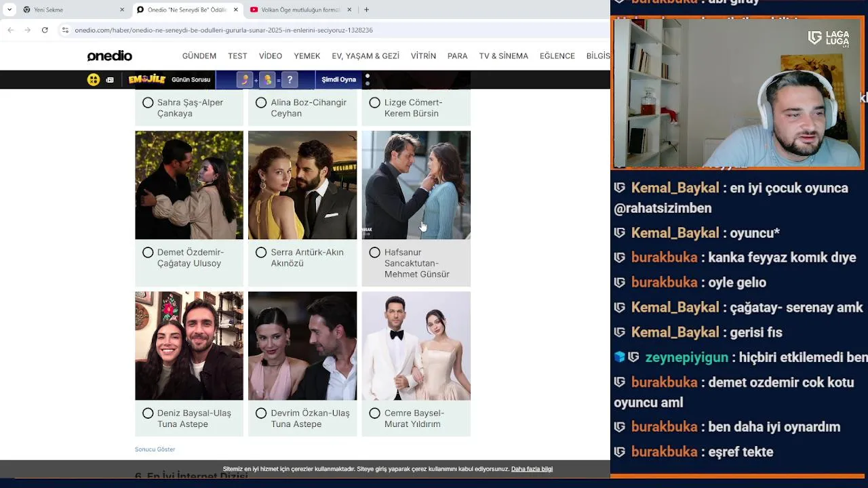This screenshot has height=488, width=868.
Task: Select Demet Özdemir-Çağatay Ulusoy radio button
Action: 148,253
